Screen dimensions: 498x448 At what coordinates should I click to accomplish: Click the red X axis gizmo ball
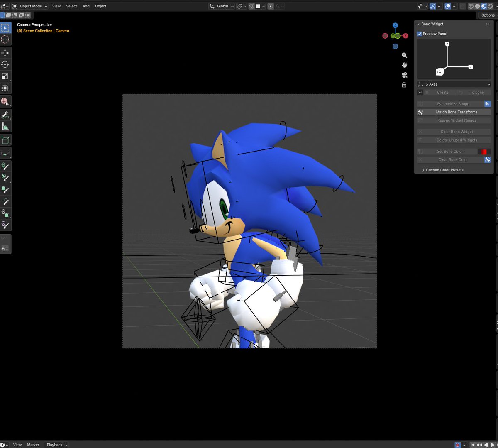click(406, 36)
